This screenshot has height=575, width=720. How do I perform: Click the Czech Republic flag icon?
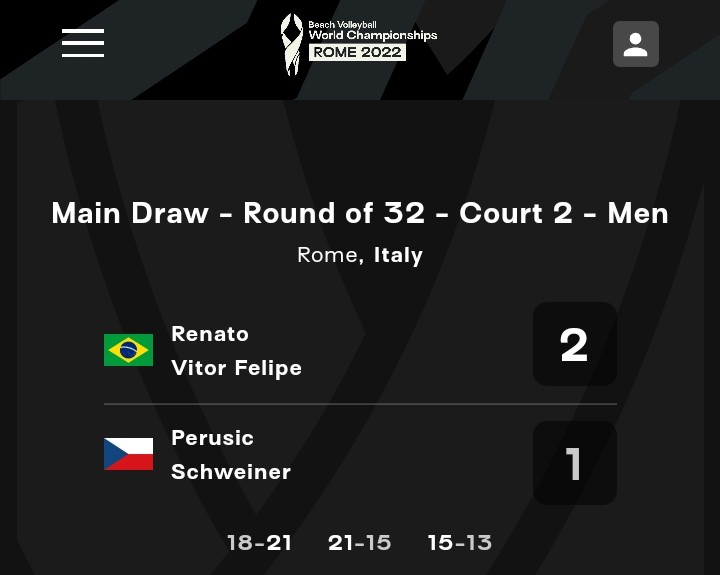click(x=128, y=454)
